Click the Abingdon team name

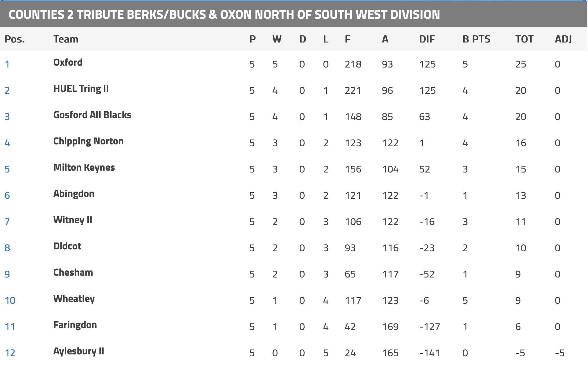pos(74,194)
